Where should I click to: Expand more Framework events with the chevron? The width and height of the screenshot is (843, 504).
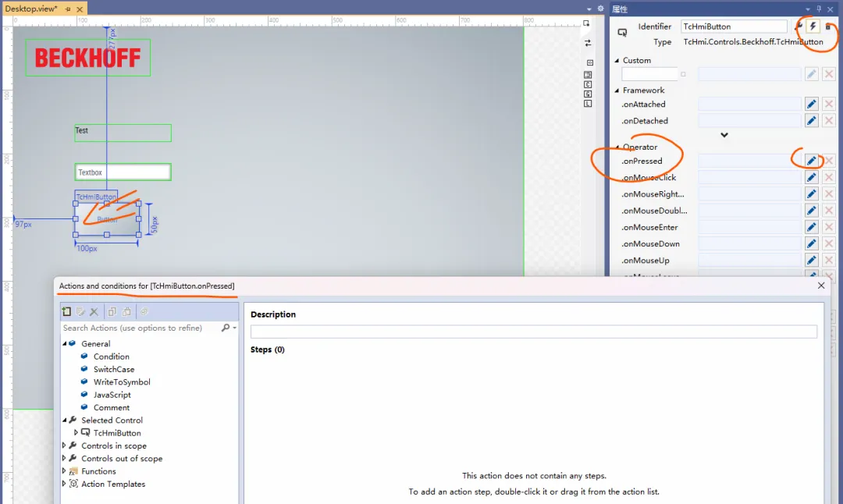724,135
